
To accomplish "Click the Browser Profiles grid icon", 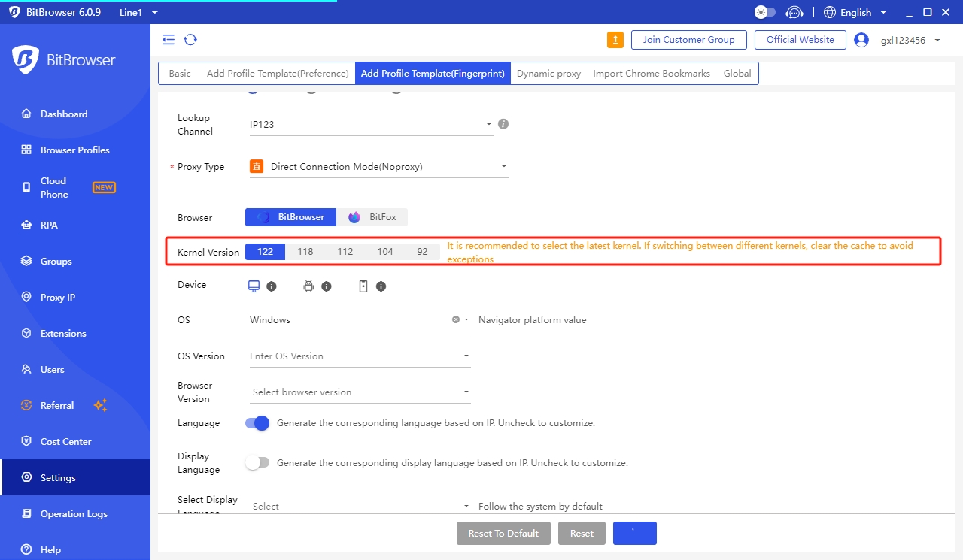I will pyautogui.click(x=26, y=150).
